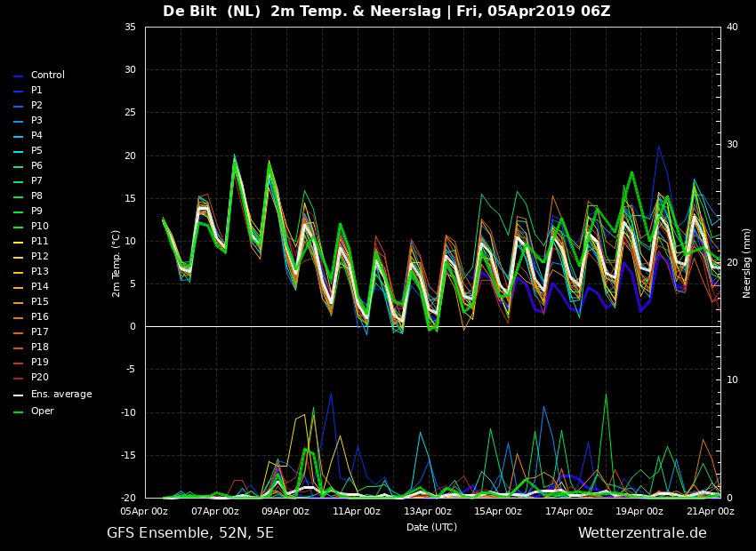This screenshot has width=756, height=551.
Task: Select the 09Apr 00z date axis label
Action: click(286, 512)
